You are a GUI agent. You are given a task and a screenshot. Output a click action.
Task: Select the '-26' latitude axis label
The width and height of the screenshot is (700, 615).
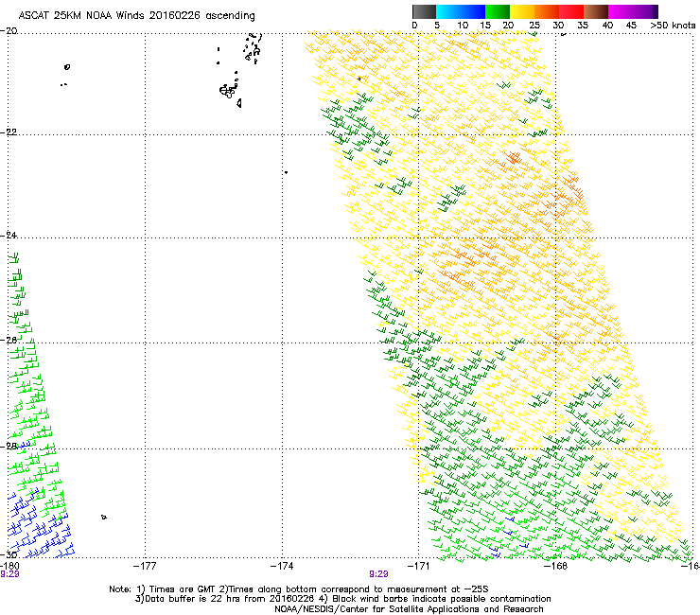9,341
